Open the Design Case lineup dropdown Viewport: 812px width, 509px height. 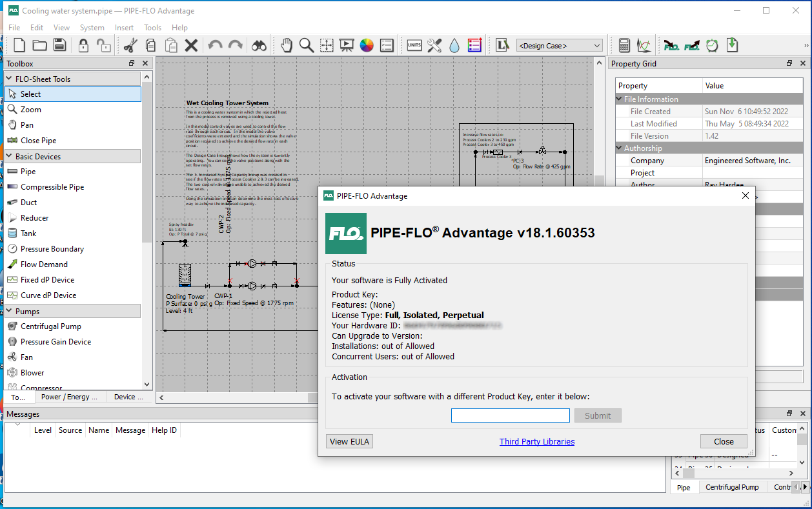click(560, 46)
